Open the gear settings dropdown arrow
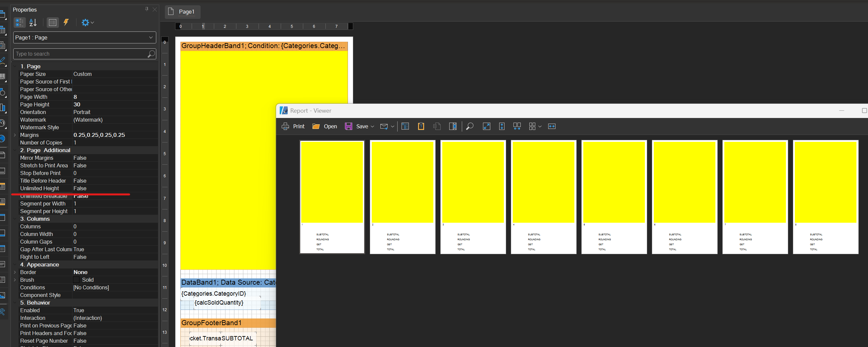The width and height of the screenshot is (868, 347). 92,23
